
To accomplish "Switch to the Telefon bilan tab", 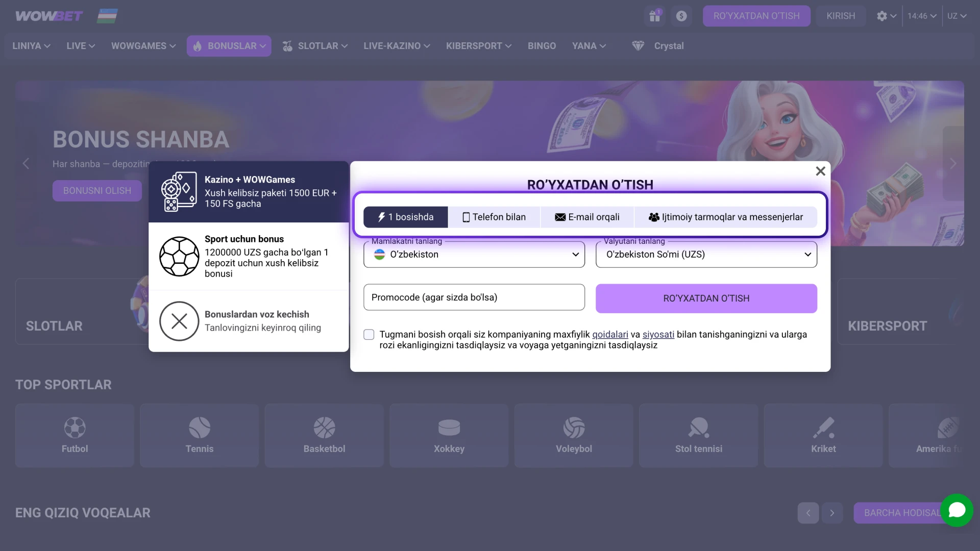I will pos(494,217).
